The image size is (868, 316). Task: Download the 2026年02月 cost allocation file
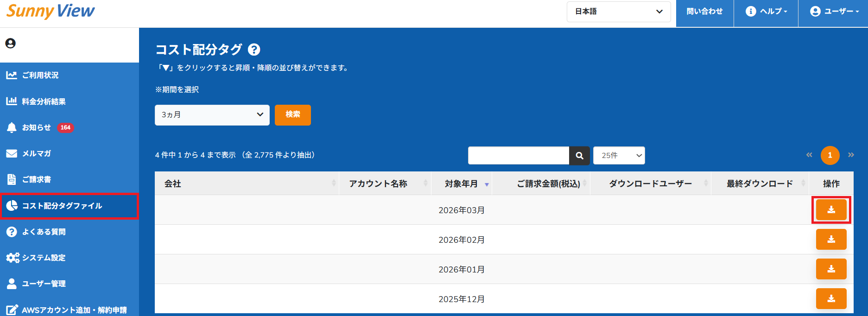coord(831,240)
